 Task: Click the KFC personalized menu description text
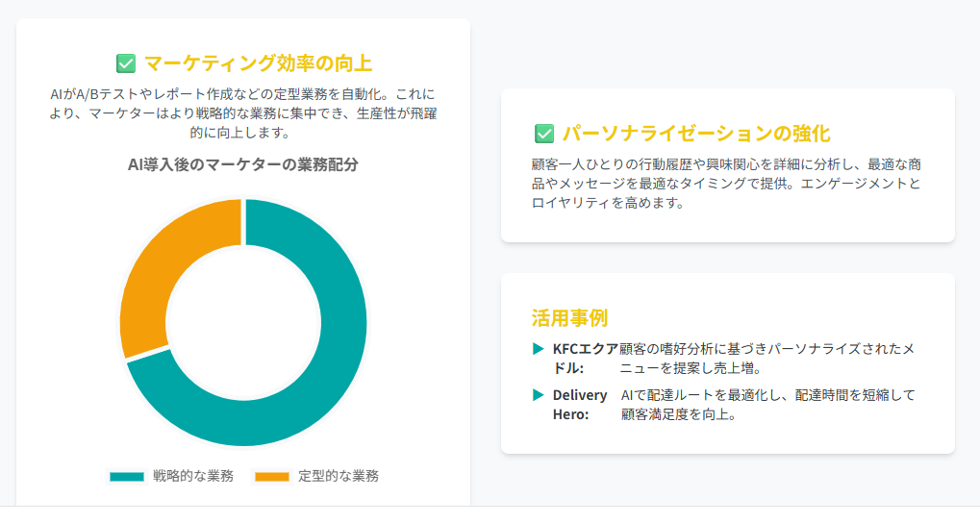(767, 358)
